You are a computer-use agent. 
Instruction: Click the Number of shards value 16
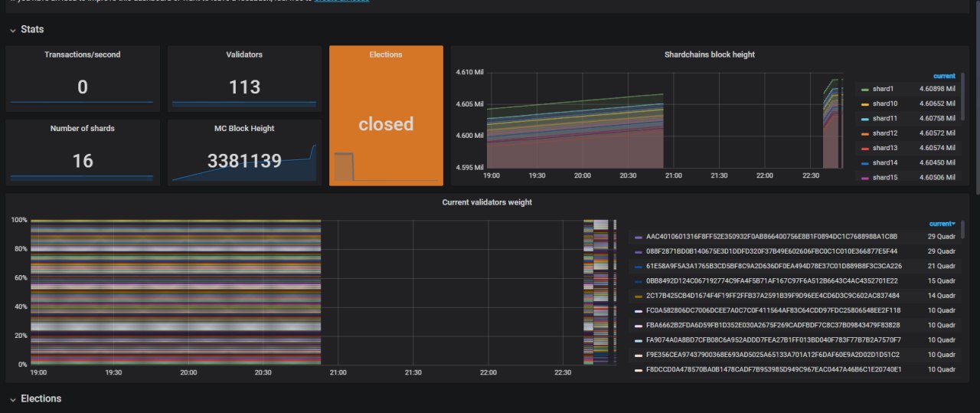[x=83, y=161]
